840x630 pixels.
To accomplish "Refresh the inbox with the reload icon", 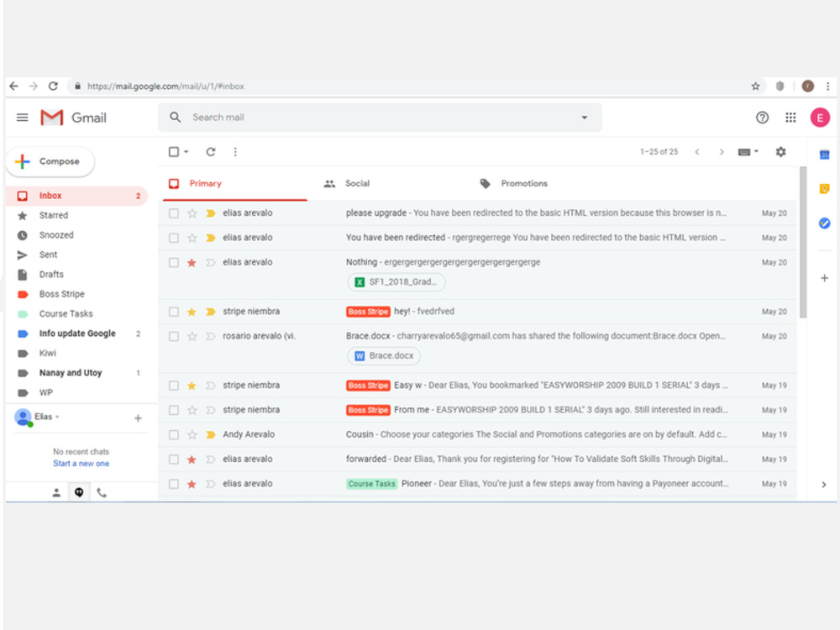I will pyautogui.click(x=211, y=152).
